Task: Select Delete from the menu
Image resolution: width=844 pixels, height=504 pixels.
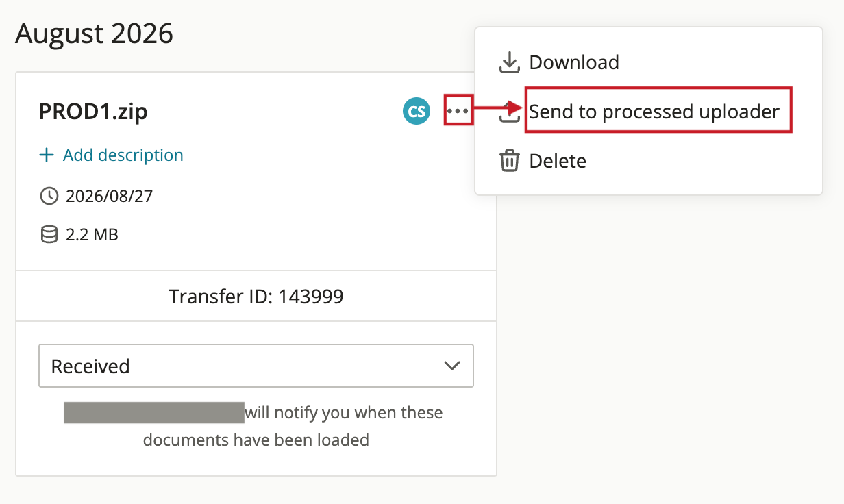Action: (558, 162)
